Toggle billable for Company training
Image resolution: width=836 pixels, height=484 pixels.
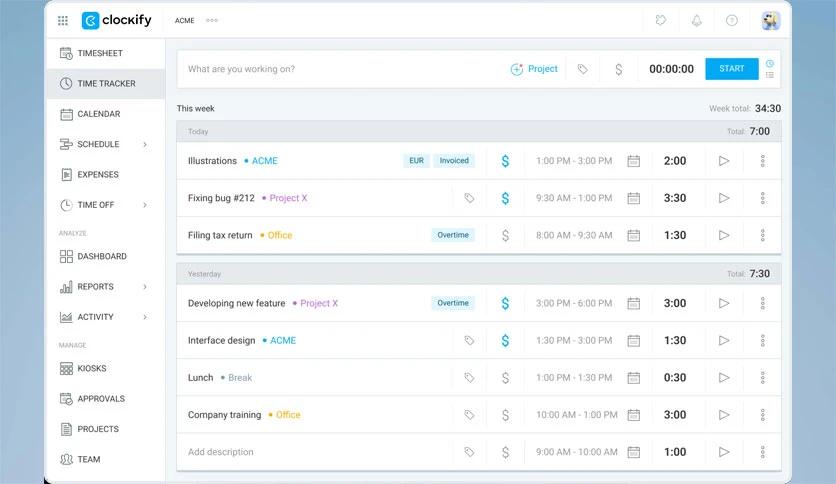pos(505,415)
